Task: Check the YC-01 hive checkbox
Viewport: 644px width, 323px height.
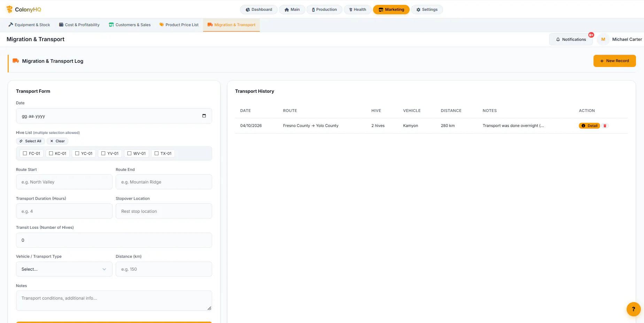Action: 77,153
